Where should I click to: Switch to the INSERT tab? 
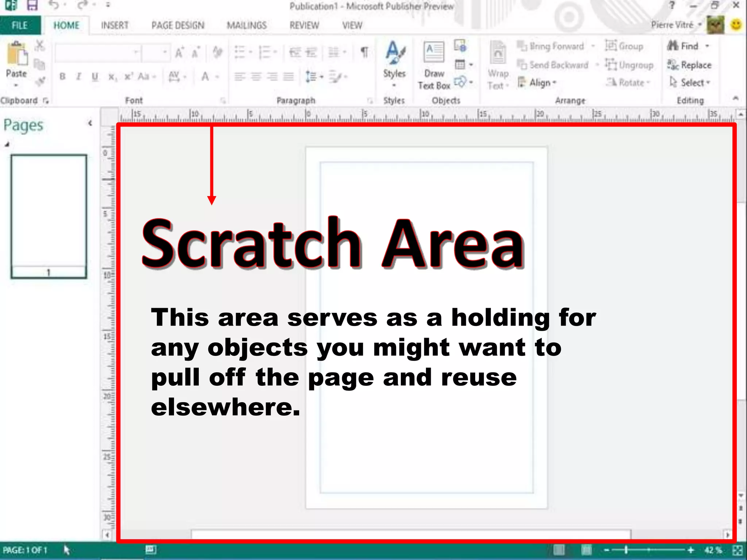tap(115, 25)
